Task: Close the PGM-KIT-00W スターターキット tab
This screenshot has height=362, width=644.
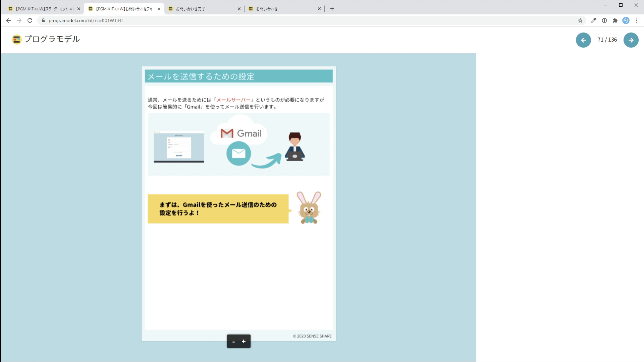Action: [x=79, y=9]
